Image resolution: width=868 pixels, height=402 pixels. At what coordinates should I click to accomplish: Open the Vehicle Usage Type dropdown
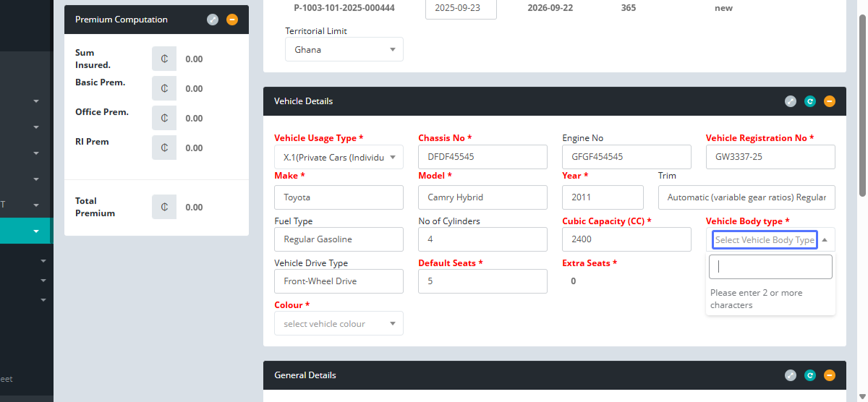[x=339, y=157]
